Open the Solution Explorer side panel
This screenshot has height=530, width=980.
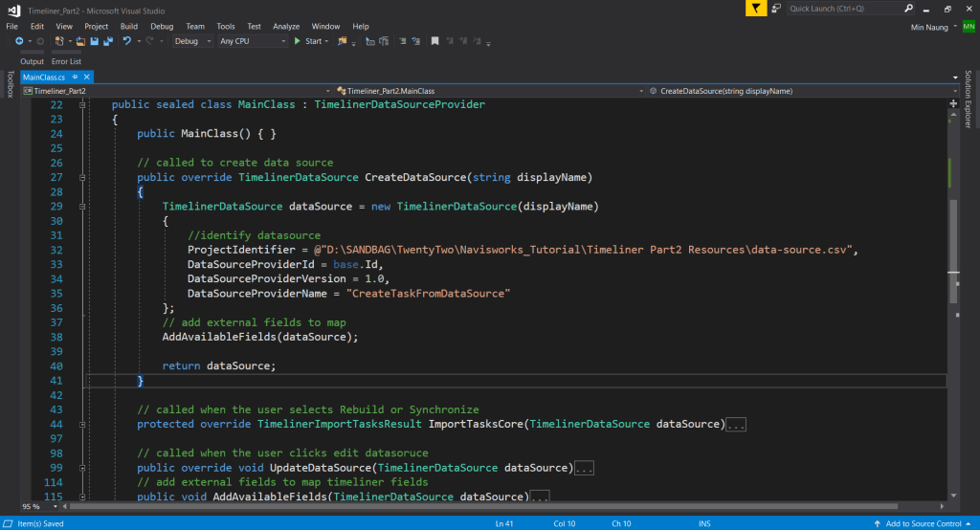click(x=968, y=99)
